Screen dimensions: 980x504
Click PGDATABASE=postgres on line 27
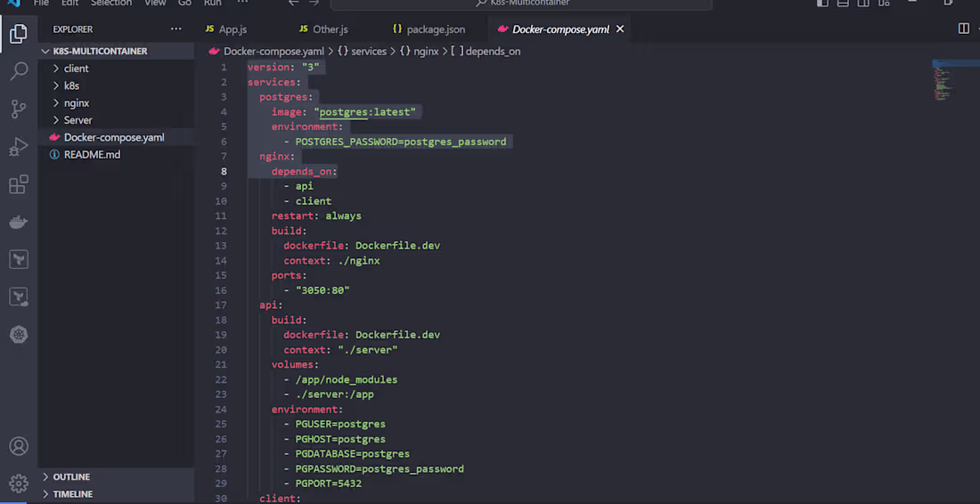point(353,454)
